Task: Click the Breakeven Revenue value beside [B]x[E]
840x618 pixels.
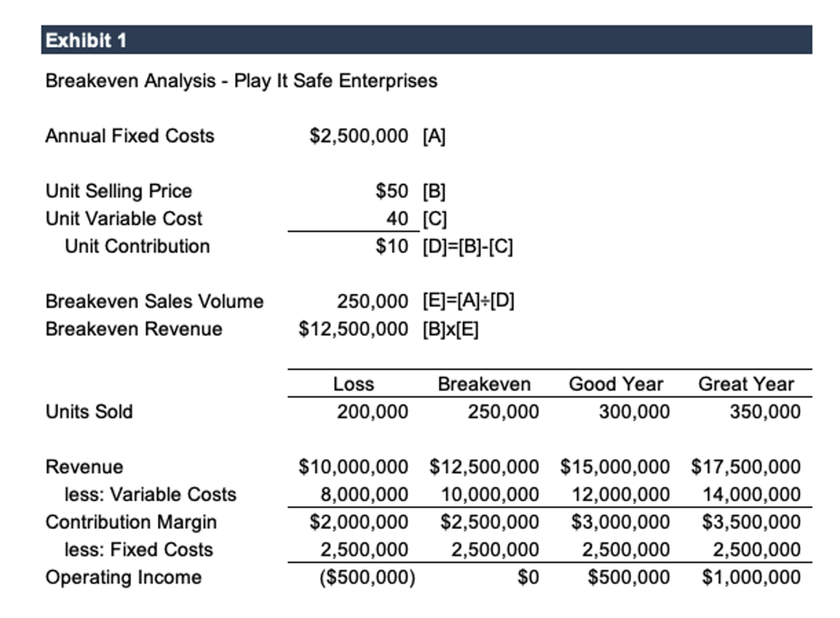Action: pyautogui.click(x=354, y=328)
